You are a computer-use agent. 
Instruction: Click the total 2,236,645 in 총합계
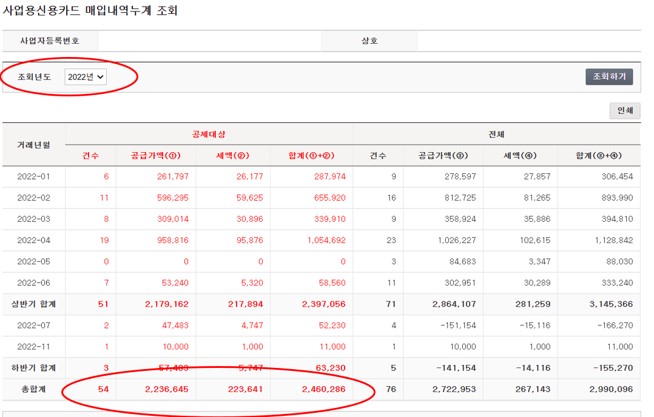click(x=167, y=389)
